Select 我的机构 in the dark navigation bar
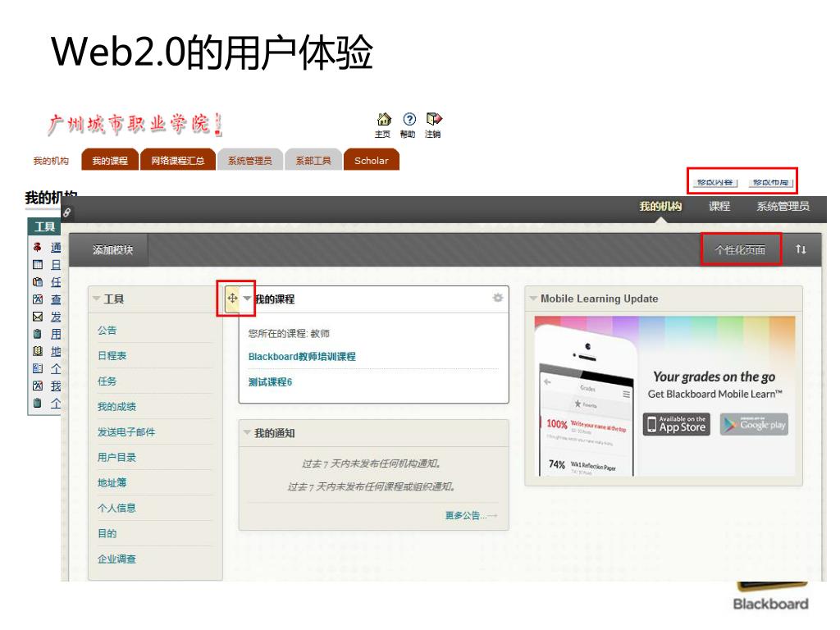Image resolution: width=840 pixels, height=630 pixels. coord(660,206)
